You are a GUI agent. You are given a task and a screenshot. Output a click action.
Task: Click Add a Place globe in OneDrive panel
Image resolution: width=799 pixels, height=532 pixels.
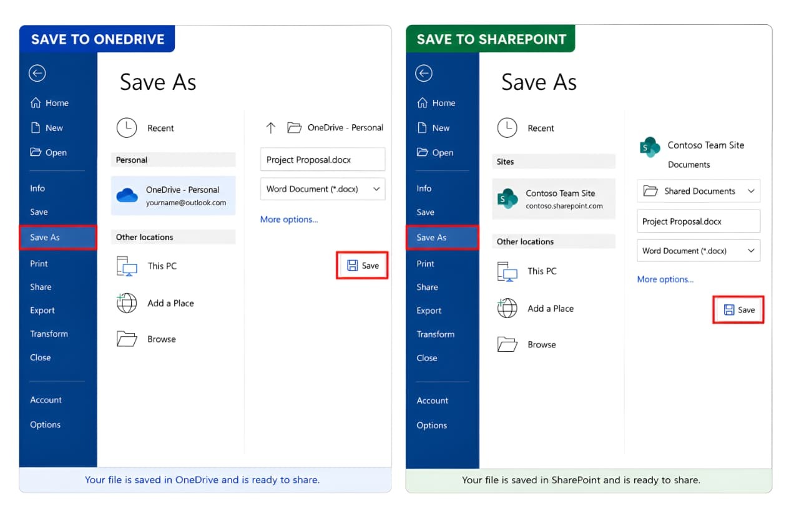pos(127,303)
